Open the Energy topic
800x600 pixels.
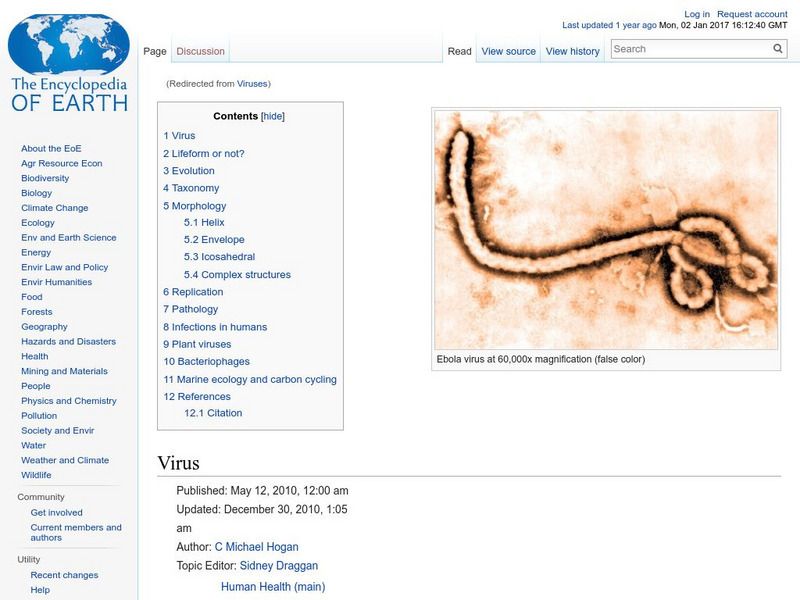(36, 252)
